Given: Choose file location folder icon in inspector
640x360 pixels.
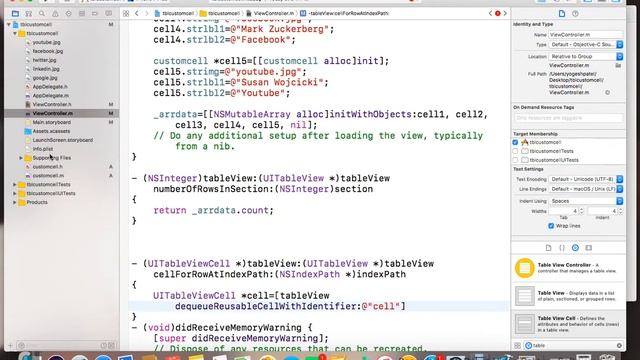Looking at the screenshot, I should (618, 65).
